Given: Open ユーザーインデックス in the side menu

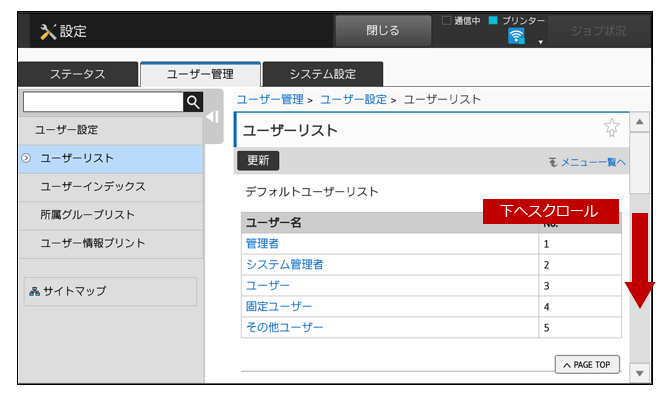Looking at the screenshot, I should pos(111,187).
